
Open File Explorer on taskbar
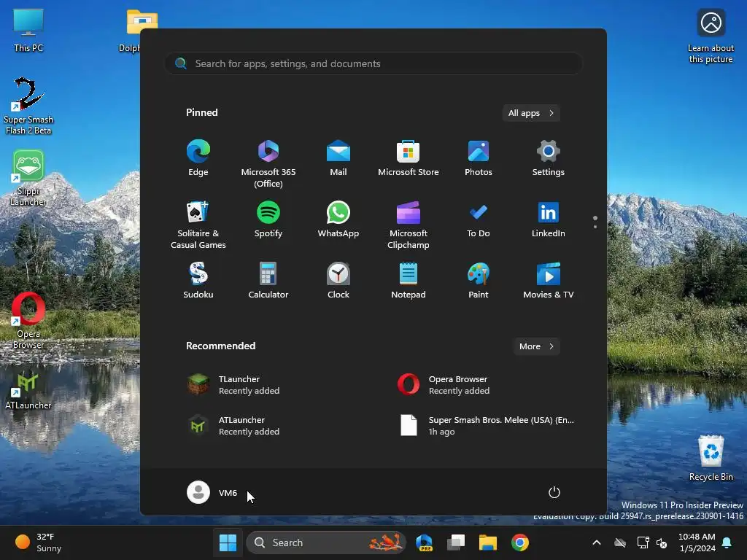(488, 542)
